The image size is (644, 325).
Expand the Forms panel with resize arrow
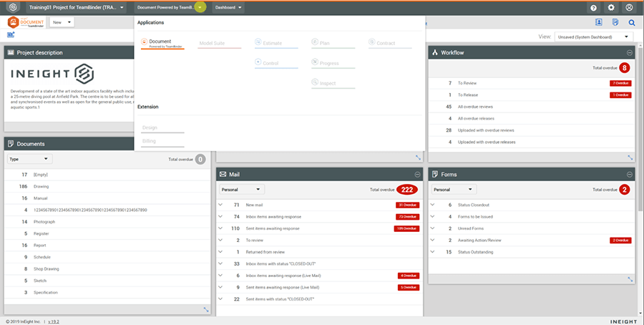click(x=630, y=279)
